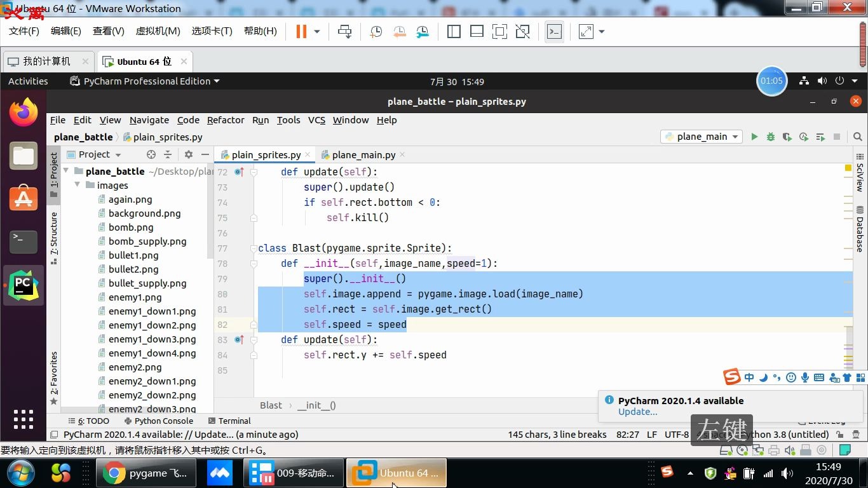The width and height of the screenshot is (868, 488).
Task: Start the debugger with bug icon
Action: click(770, 137)
